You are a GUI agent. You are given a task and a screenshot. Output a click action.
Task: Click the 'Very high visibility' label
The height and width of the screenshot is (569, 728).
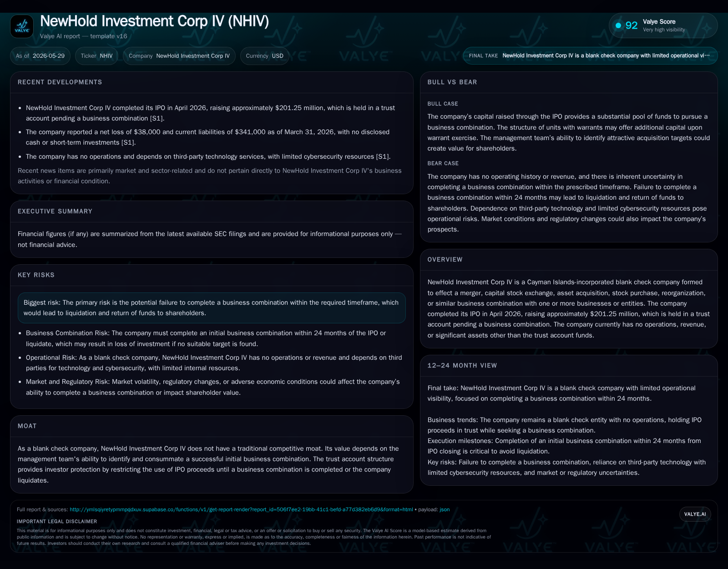click(664, 30)
